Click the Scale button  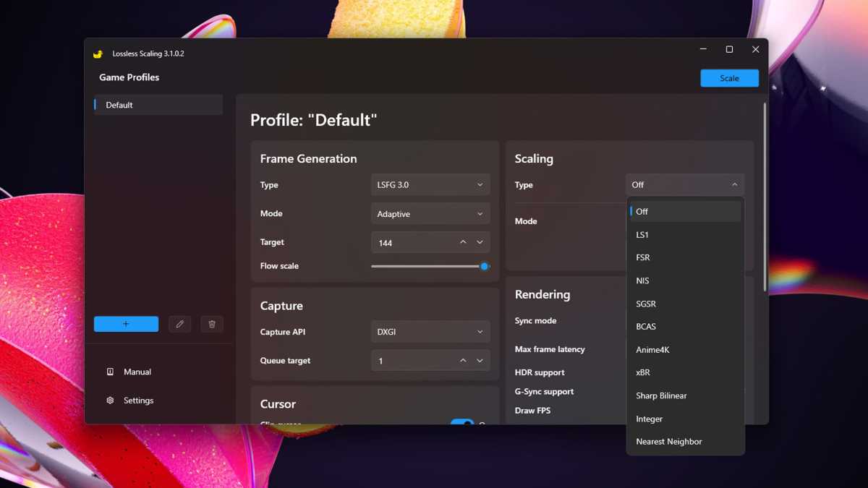[729, 78]
